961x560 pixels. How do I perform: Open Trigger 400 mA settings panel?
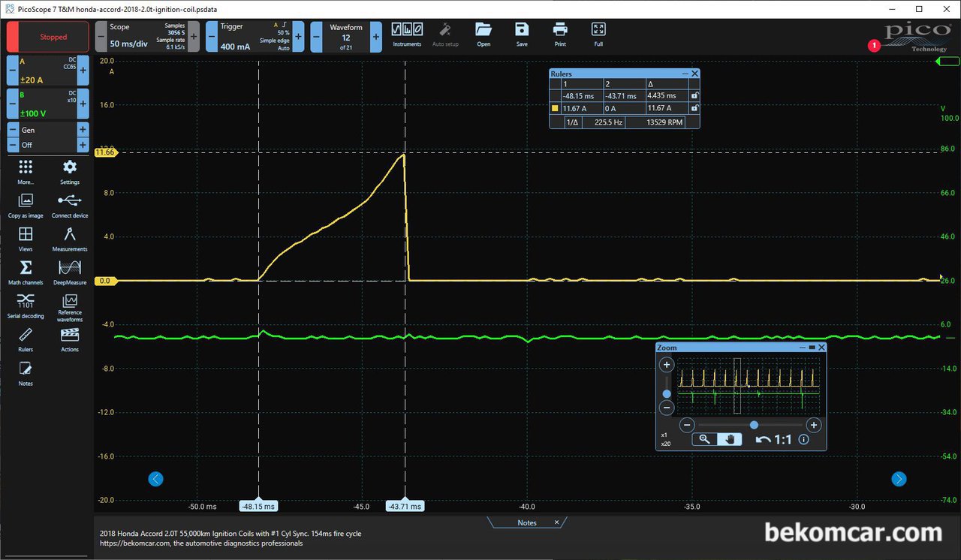(x=255, y=37)
